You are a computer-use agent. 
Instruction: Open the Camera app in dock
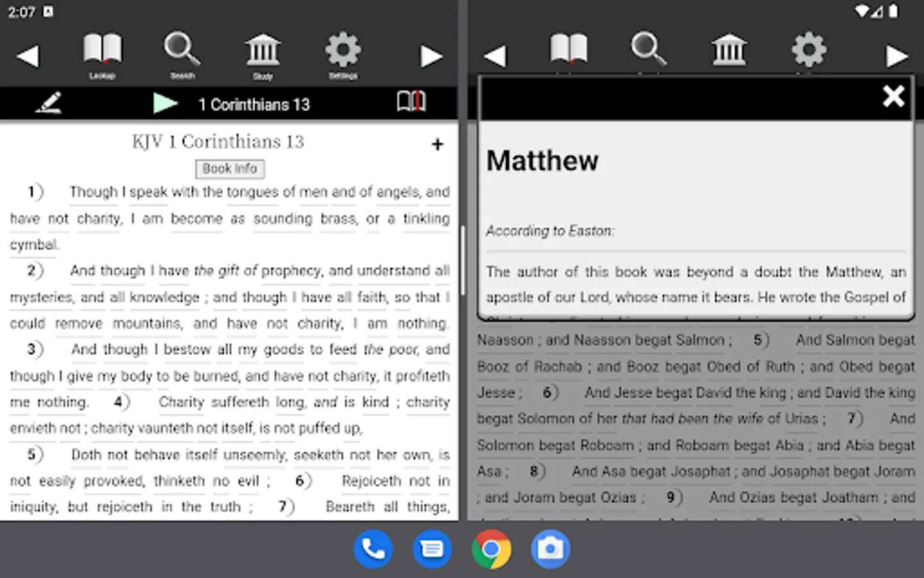[550, 549]
